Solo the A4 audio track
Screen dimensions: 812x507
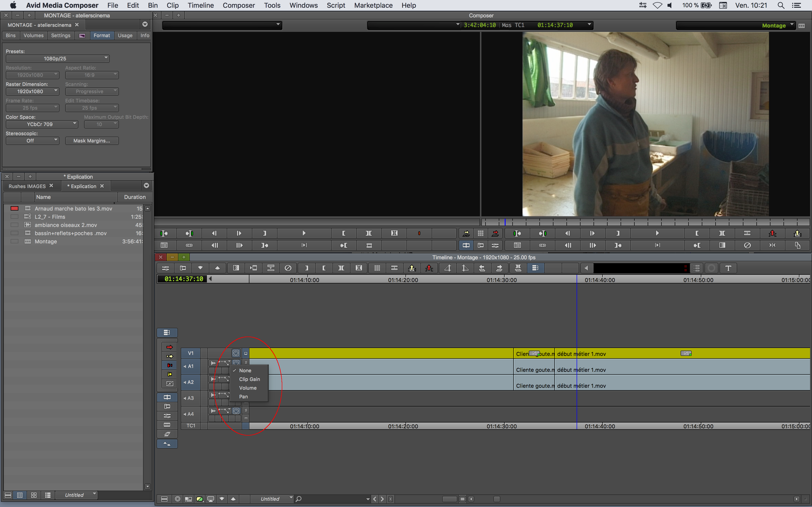pyautogui.click(x=246, y=410)
